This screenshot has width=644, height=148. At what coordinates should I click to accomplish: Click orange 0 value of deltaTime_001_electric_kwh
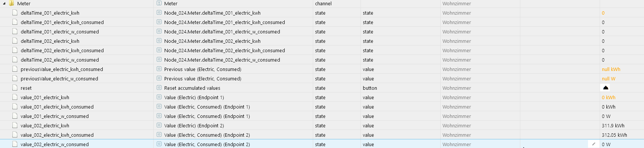[603, 13]
